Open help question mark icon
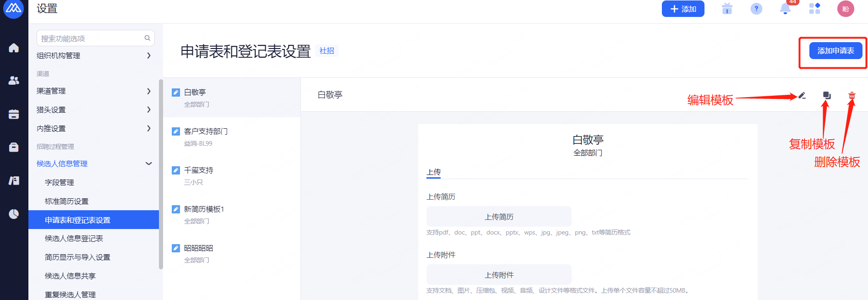This screenshot has width=868, height=300. [x=756, y=9]
